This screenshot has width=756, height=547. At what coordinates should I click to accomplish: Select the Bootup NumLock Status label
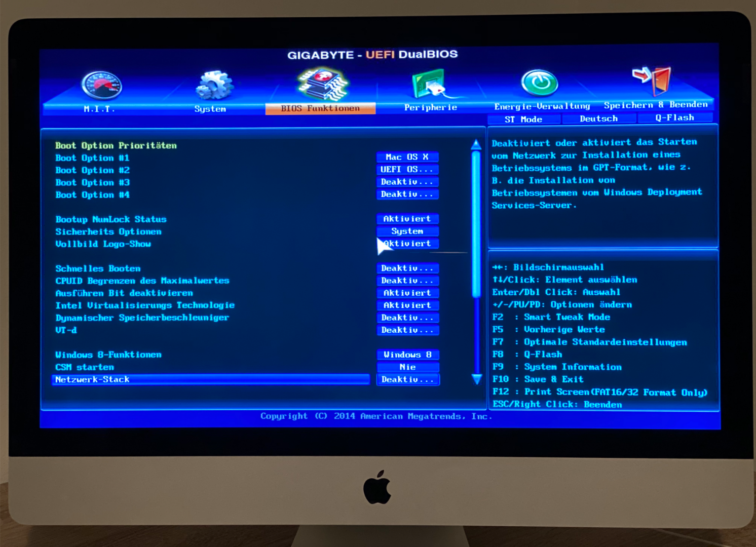point(111,219)
